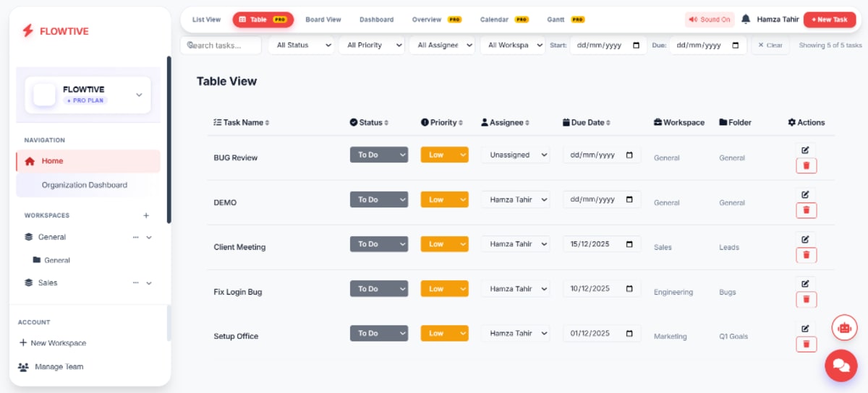Image resolution: width=868 pixels, height=393 pixels.
Task: Open the Dashboard tab
Action: (377, 20)
